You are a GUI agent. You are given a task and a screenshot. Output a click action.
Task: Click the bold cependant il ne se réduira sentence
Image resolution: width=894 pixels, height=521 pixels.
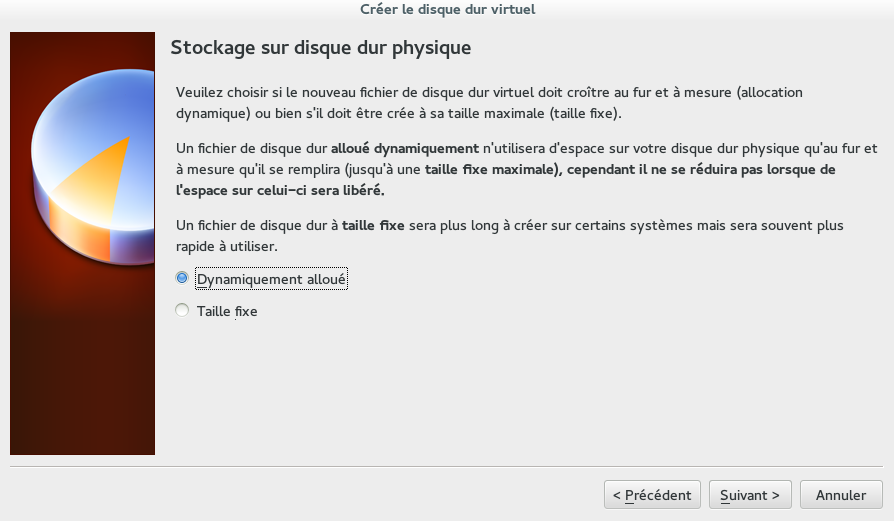506,180
